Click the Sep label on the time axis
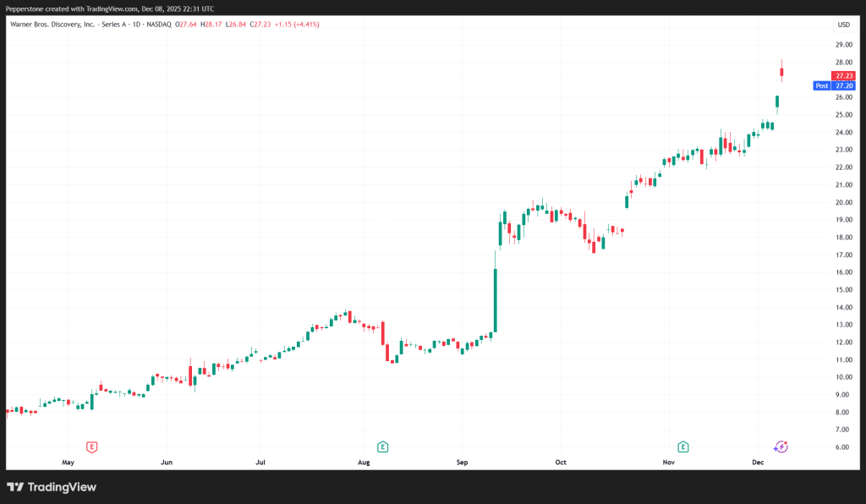Screen dimensions: 866x504 click(461, 463)
